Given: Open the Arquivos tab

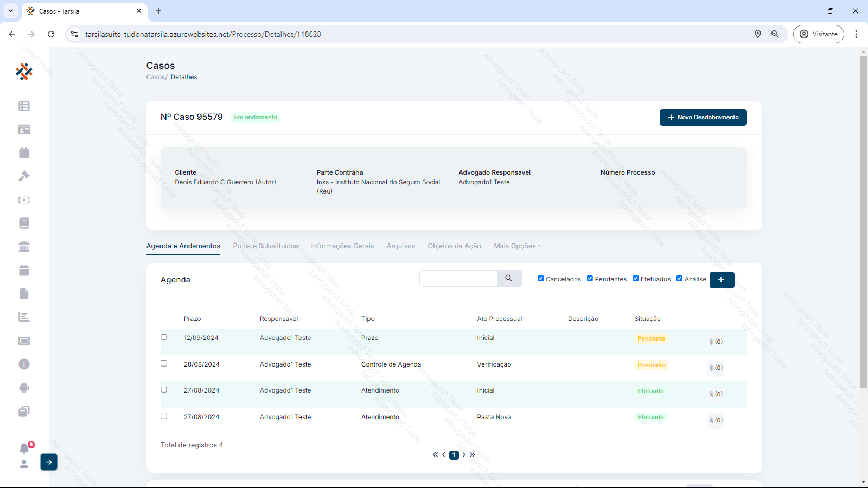Looking at the screenshot, I should coord(400,246).
